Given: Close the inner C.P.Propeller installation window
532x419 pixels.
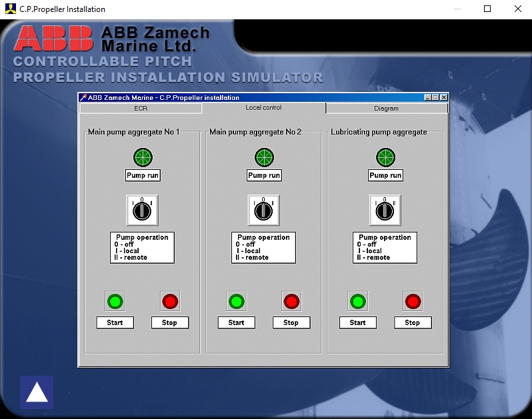Looking at the screenshot, I should [443, 98].
